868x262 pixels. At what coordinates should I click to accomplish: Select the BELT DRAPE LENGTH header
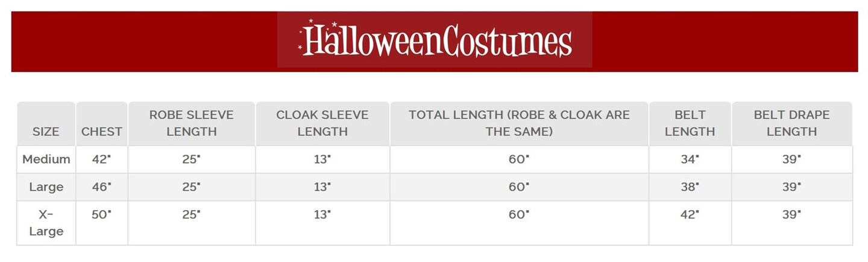tap(791, 123)
